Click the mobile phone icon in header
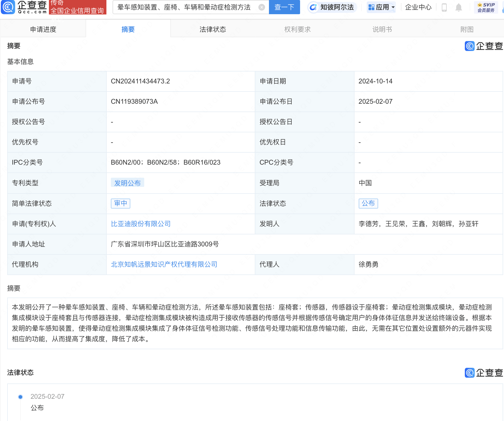504x421 pixels. pyautogui.click(x=444, y=7)
